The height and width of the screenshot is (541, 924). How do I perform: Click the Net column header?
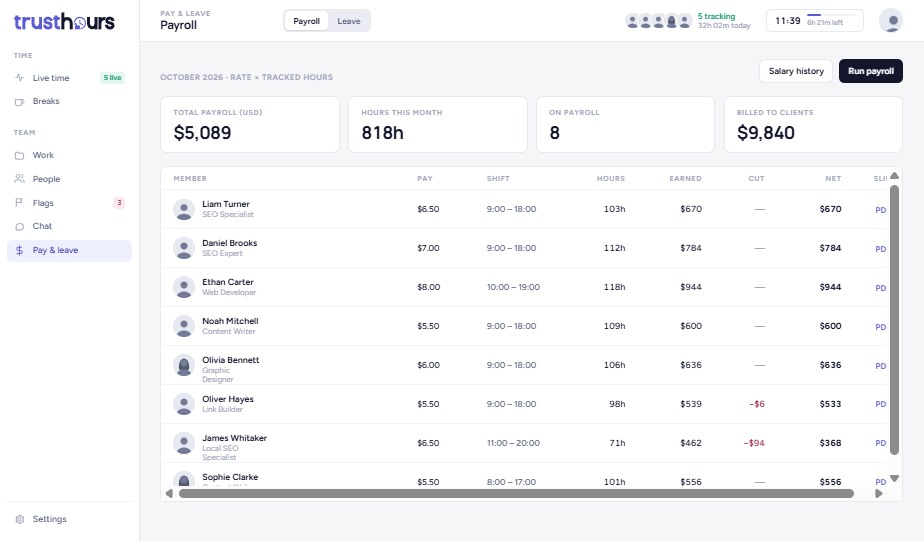[x=833, y=179]
